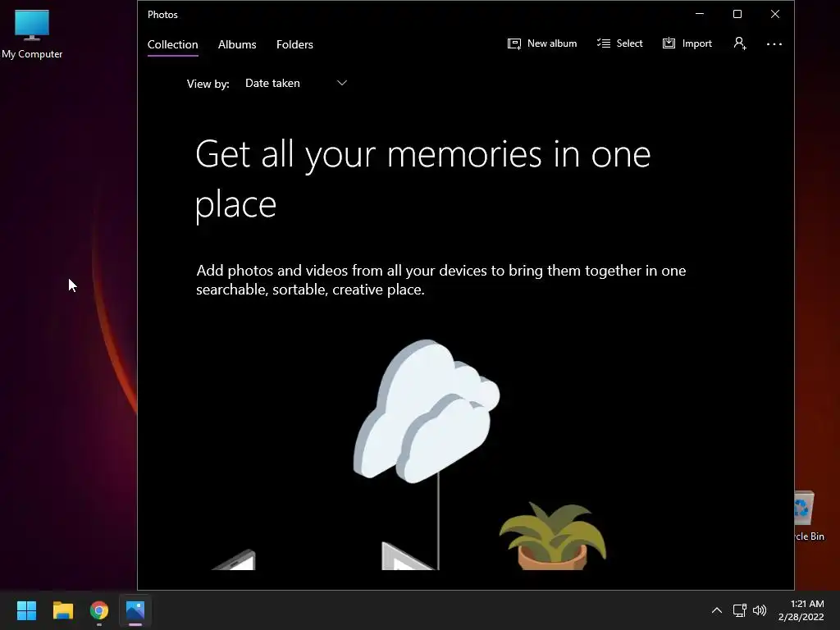Open the See more ellipsis menu

tap(774, 44)
